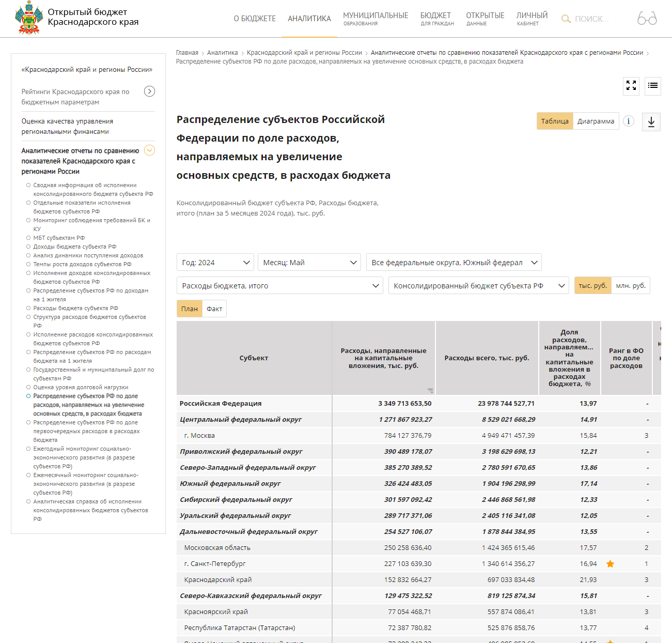The width and height of the screenshot is (672, 643).
Task: Toggle units to млн. руб.
Action: (630, 286)
